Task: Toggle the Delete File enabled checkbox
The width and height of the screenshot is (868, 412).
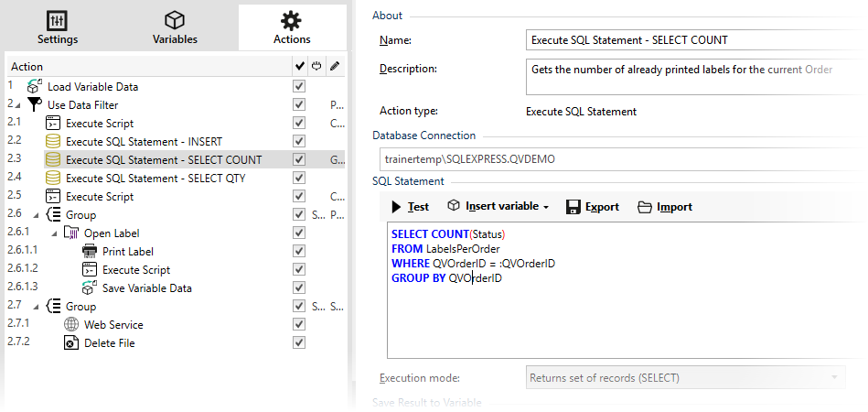Action: click(x=298, y=343)
